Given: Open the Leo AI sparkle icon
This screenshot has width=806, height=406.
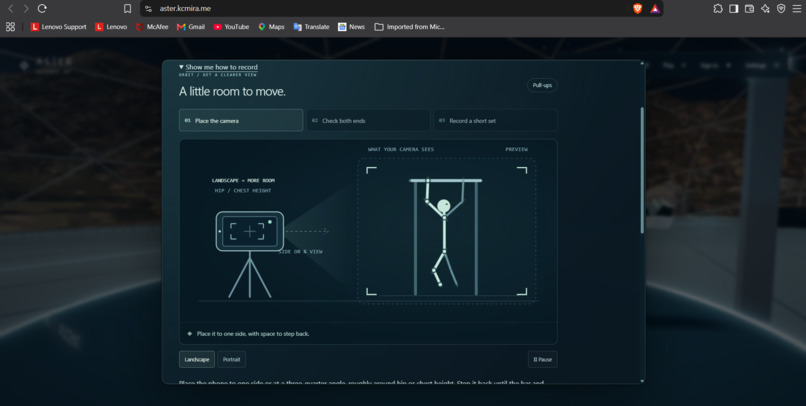Looking at the screenshot, I should [765, 9].
